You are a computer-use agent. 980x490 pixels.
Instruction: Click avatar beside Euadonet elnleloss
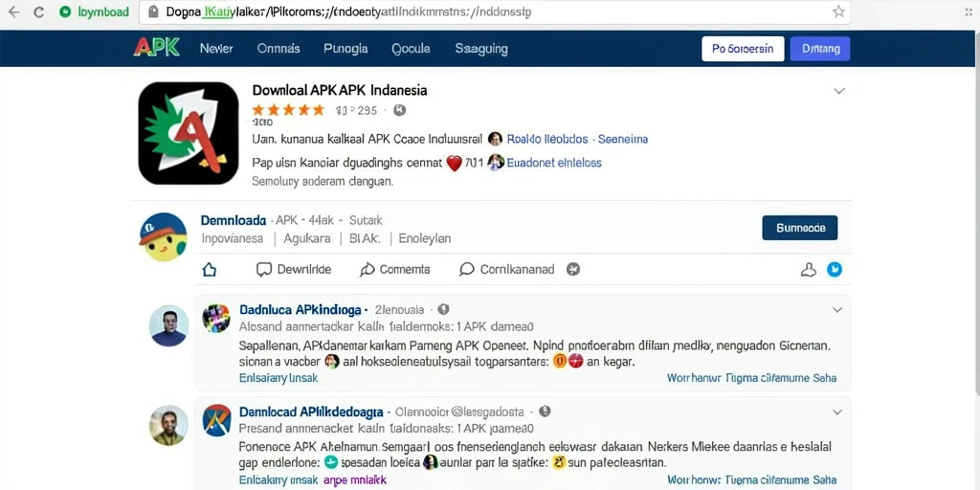tap(496, 163)
